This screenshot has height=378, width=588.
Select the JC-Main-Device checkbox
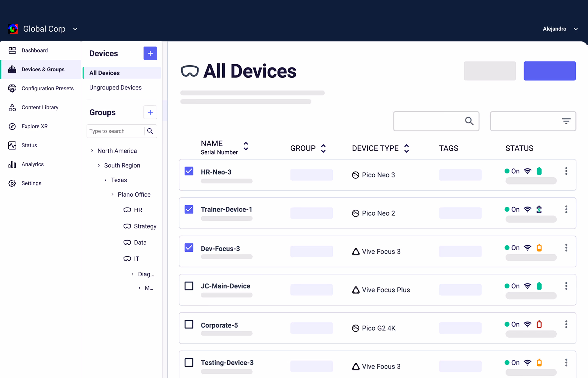click(x=189, y=286)
